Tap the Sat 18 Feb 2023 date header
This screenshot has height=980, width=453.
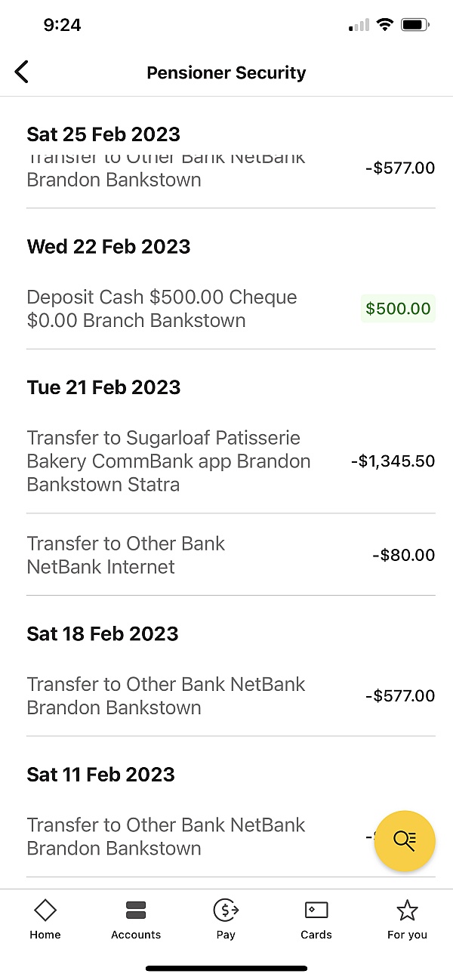[x=103, y=633]
